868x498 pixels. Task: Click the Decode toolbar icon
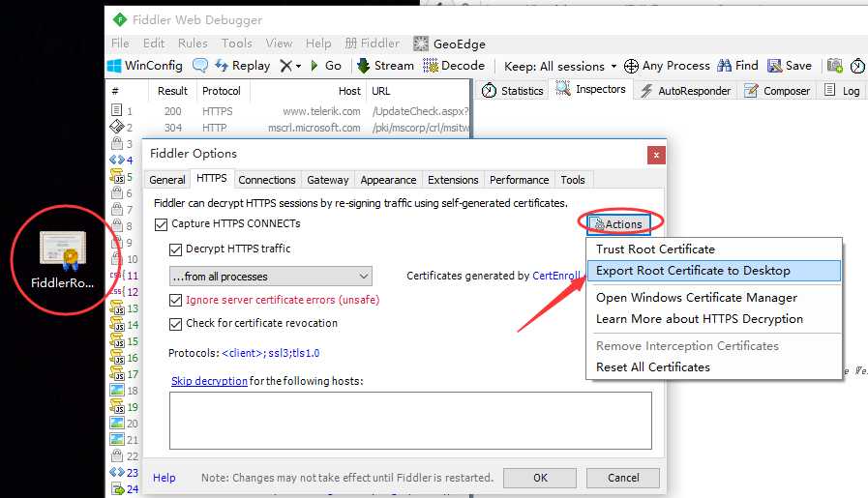pos(430,66)
